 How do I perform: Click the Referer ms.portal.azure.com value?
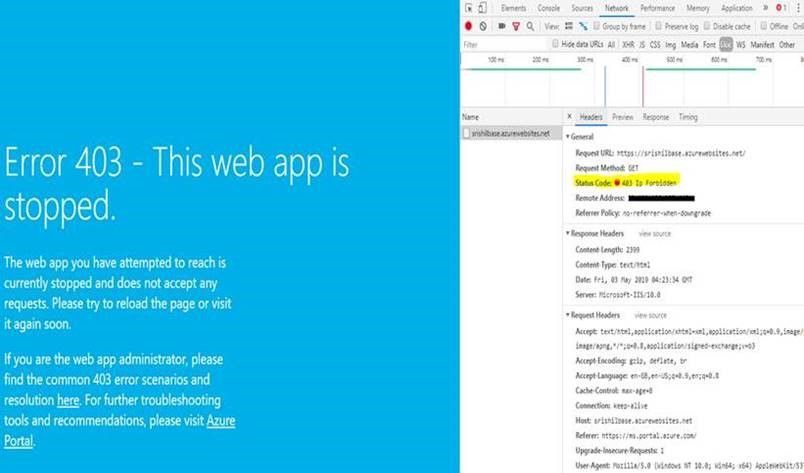point(649,436)
